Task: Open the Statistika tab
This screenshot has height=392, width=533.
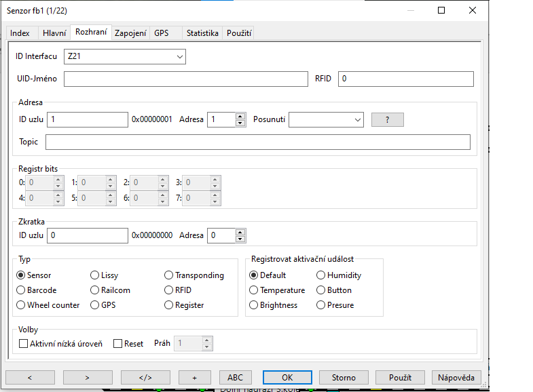Action: tap(202, 33)
